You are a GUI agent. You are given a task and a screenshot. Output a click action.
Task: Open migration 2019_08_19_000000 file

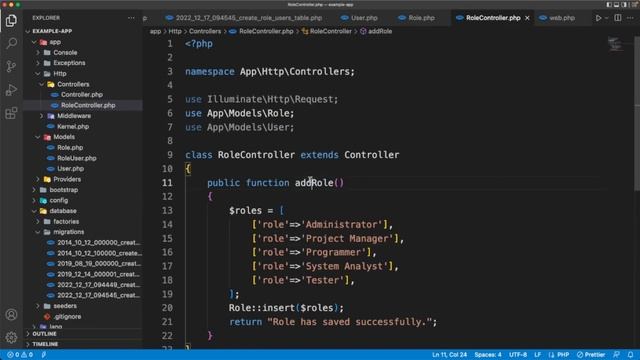pos(83,264)
